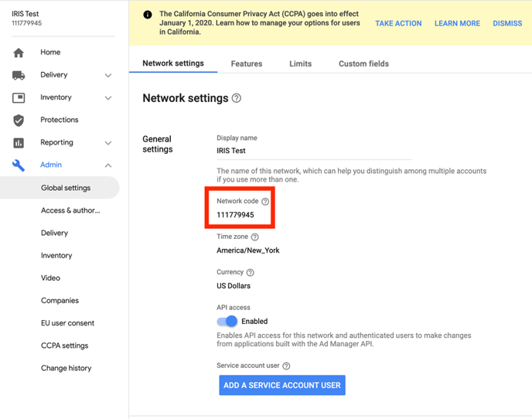This screenshot has height=419, width=532.
Task: Click the Delivery truck icon
Action: point(19,75)
